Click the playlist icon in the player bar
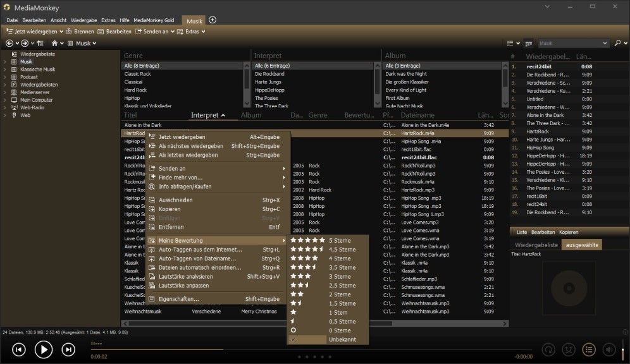 [589, 349]
